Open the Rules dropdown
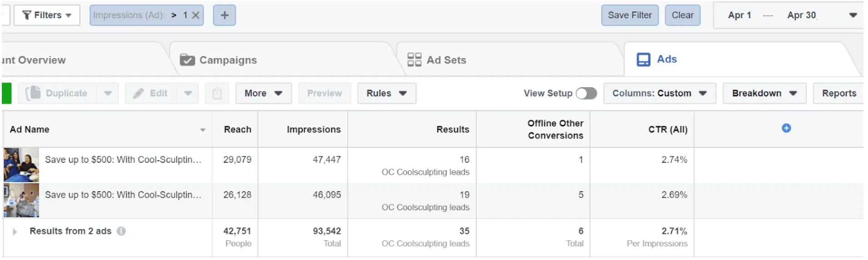The height and width of the screenshot is (260, 868). click(387, 93)
